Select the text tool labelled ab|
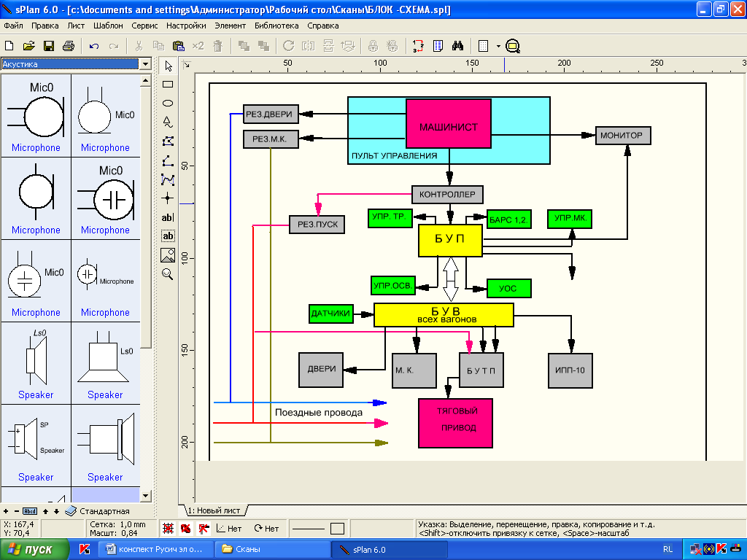747x560 pixels. tap(168, 217)
